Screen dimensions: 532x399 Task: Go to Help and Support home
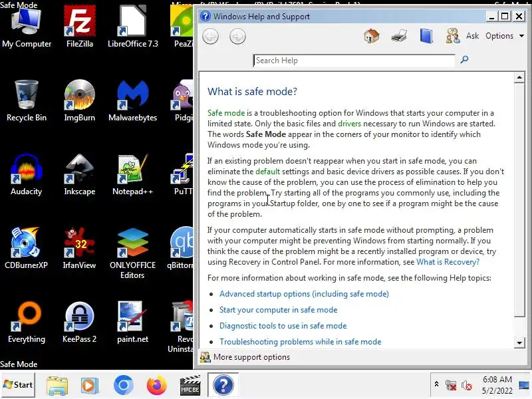pos(371,36)
